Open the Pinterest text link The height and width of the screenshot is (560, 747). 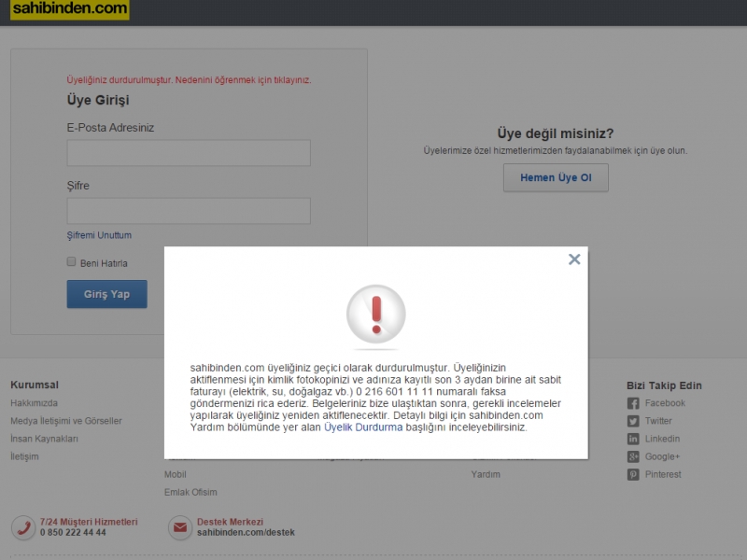[x=663, y=474]
